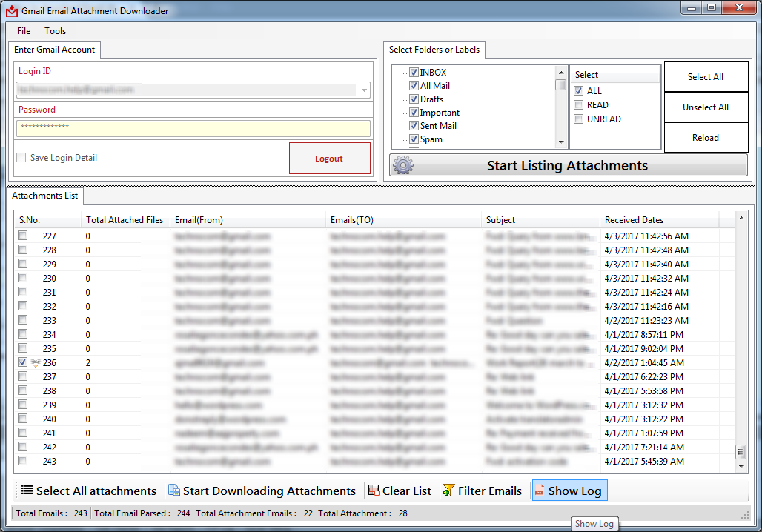
Task: Click the Start Downloading Attachments document icon
Action: [x=174, y=491]
